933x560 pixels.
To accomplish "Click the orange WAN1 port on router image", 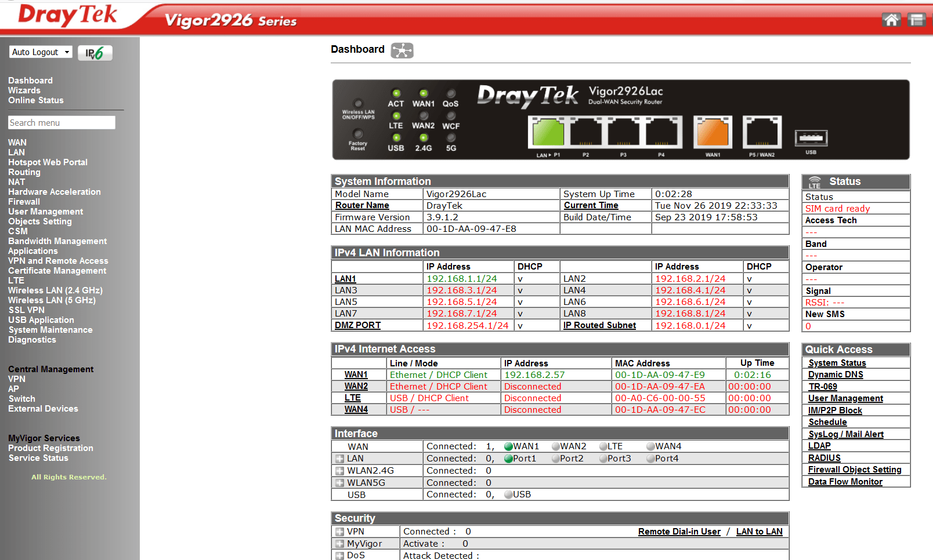I will click(713, 132).
